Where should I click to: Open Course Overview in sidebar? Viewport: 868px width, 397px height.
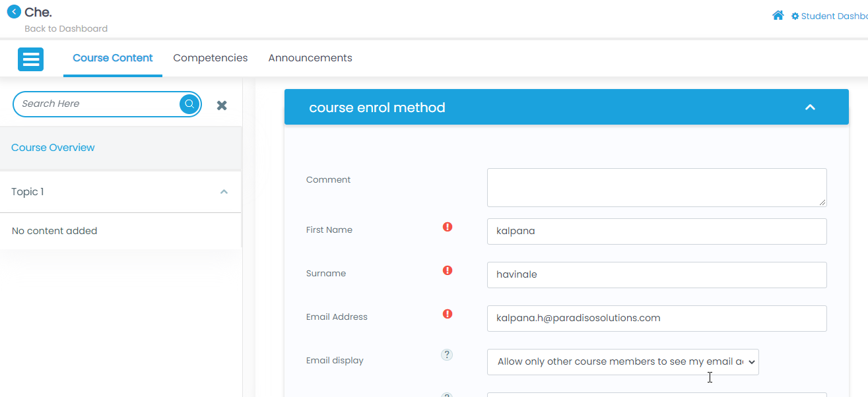(53, 148)
